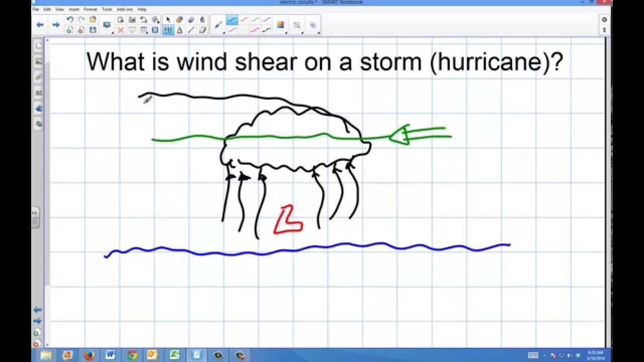Select the Line tool

click(x=191, y=30)
